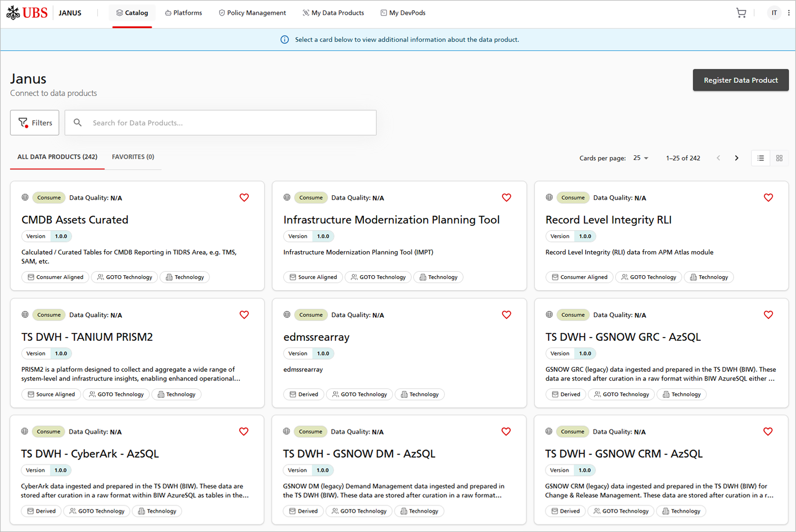
Task: Open the three-dot overflow menu
Action: (789, 13)
